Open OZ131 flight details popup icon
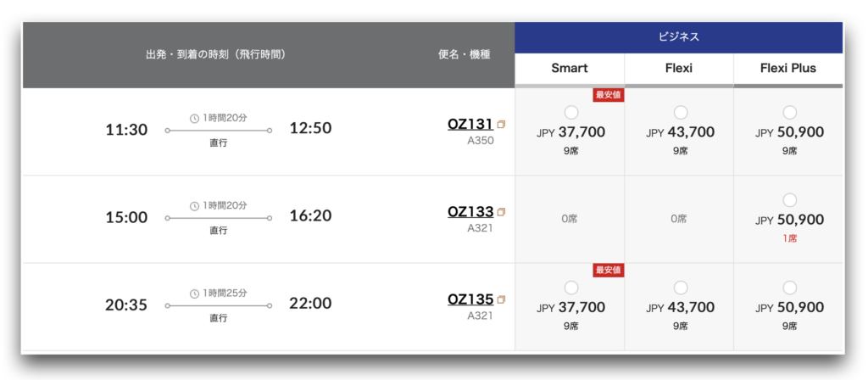Image resolution: width=868 pixels, height=380 pixels. click(501, 125)
